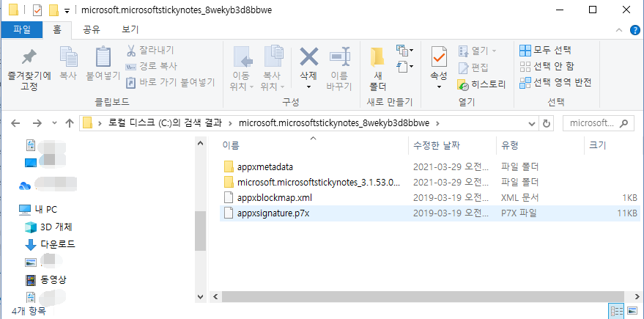This screenshot has width=644, height=319.
Task: Click the Properties icon in Quick Access Toolbar
Action: click(37, 10)
